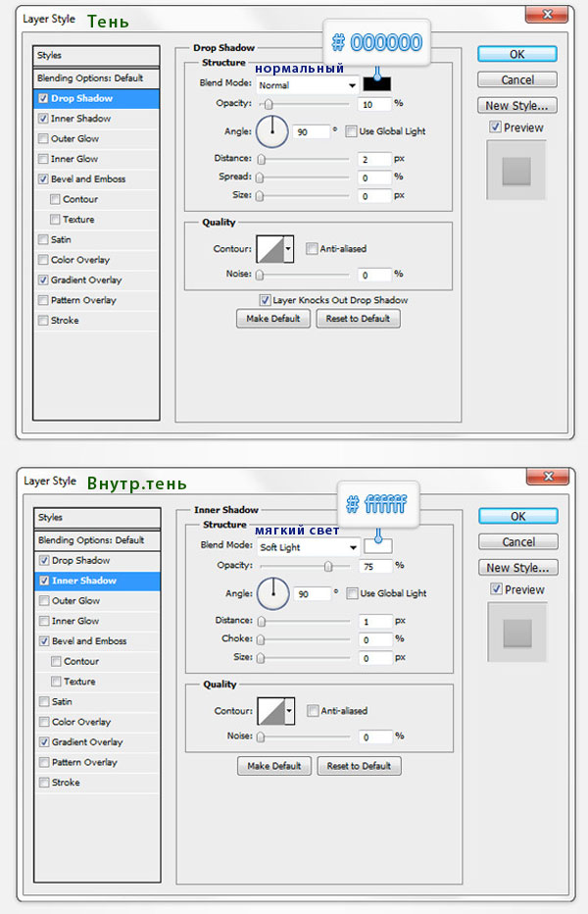
Task: Select Gradient Overlay in the upper dialog's styles list
Action: tap(86, 280)
